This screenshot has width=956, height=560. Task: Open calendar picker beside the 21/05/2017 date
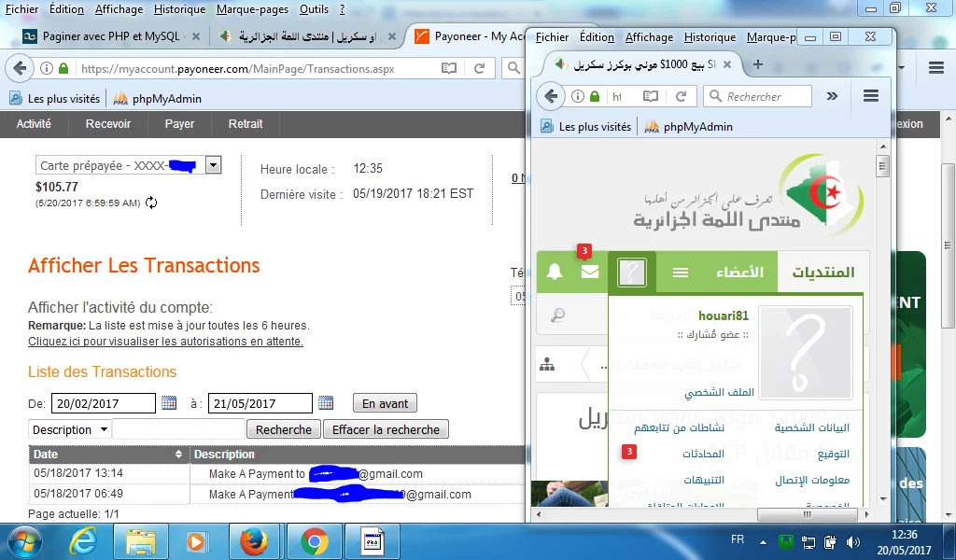pyautogui.click(x=326, y=403)
